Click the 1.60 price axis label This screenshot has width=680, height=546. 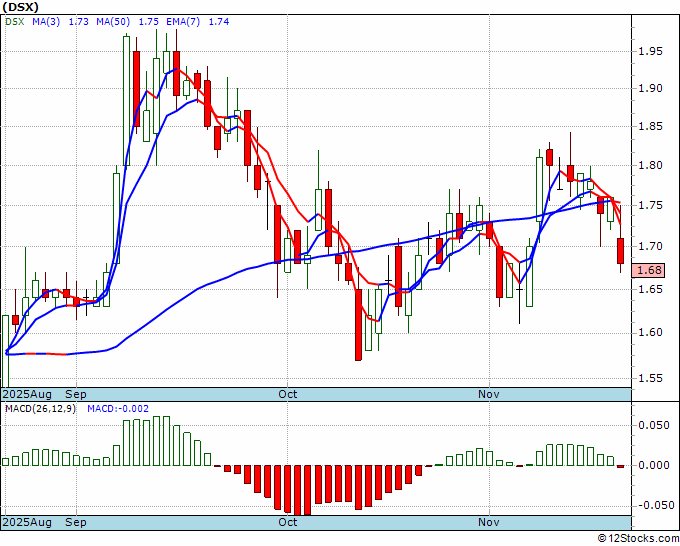[x=651, y=332]
